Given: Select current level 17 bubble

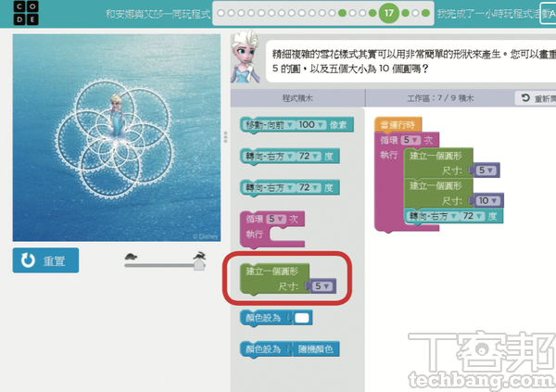Looking at the screenshot, I should click(x=388, y=13).
